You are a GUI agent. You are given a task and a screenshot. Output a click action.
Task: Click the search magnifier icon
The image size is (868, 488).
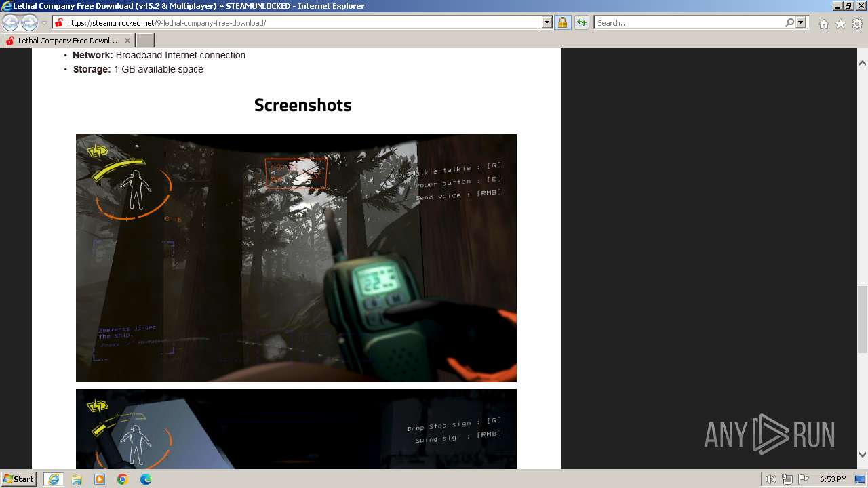pos(789,22)
